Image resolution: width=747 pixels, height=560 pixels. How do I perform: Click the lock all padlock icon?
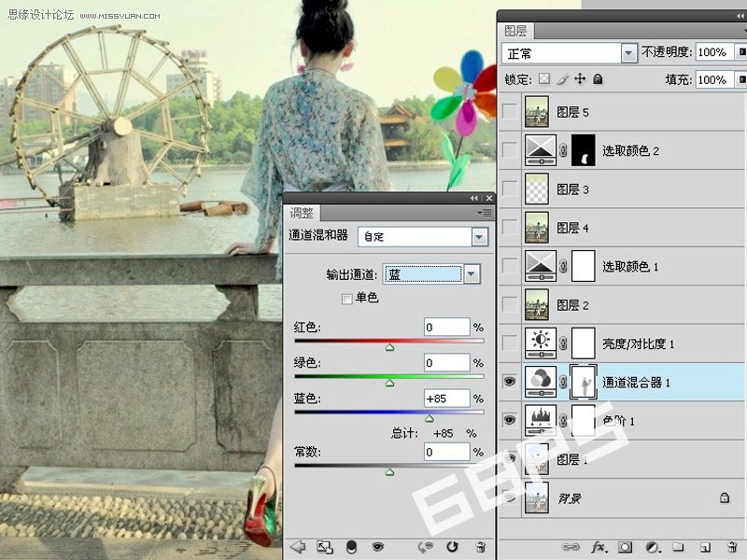(x=598, y=79)
